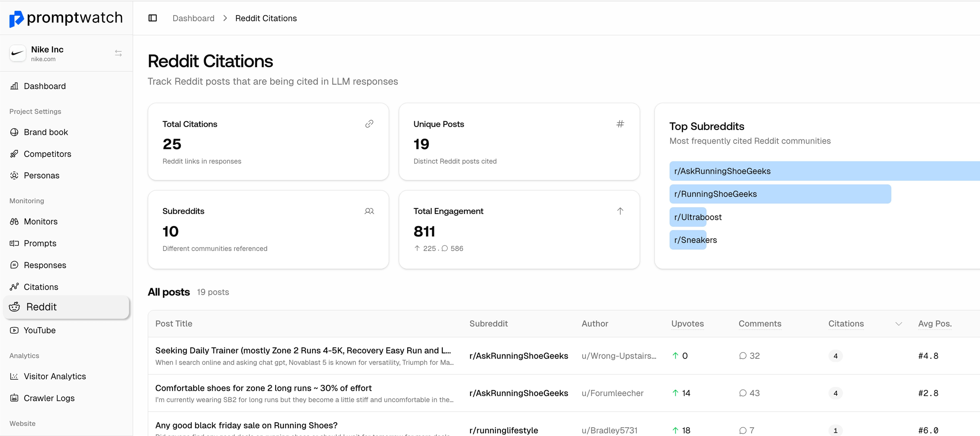The height and width of the screenshot is (436, 980).
Task: Open Responses in the sidebar
Action: (x=45, y=265)
